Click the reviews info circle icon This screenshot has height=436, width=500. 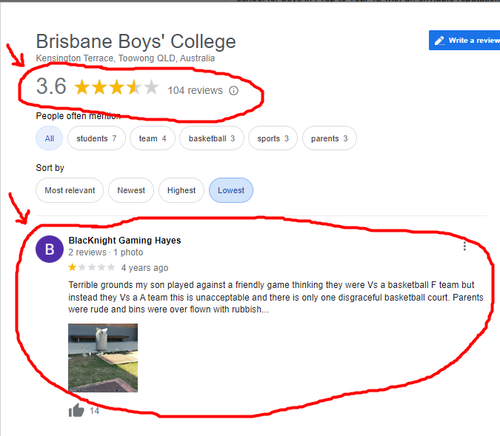click(234, 91)
